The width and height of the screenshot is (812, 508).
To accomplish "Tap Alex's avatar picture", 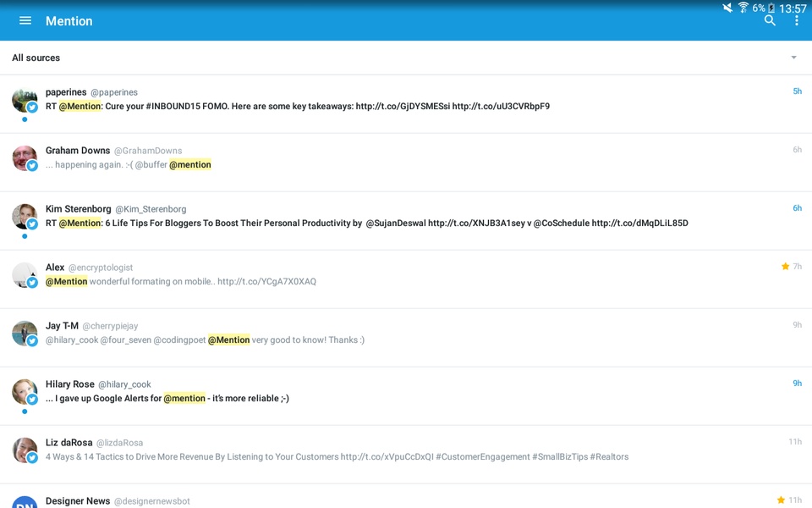I will (x=25, y=275).
